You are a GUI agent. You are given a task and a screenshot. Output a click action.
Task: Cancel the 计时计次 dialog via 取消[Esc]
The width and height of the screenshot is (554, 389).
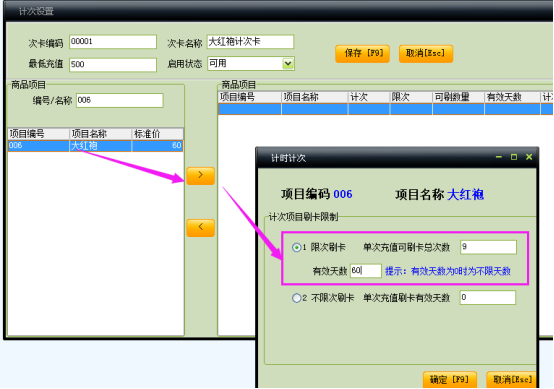[511, 380]
